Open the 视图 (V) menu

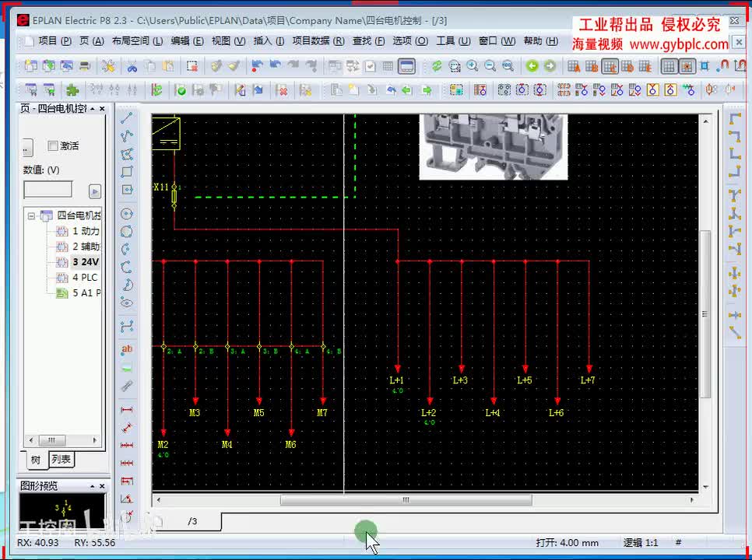tap(229, 41)
